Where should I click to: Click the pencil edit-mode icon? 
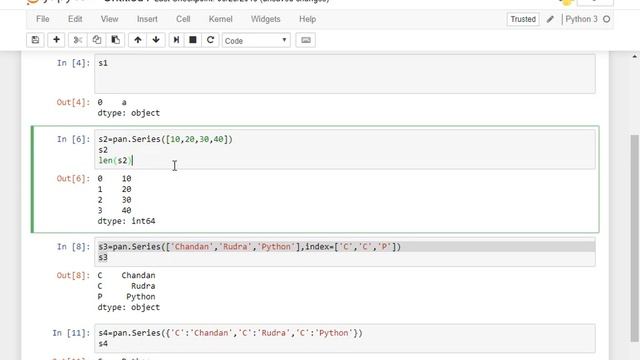pyautogui.click(x=550, y=19)
